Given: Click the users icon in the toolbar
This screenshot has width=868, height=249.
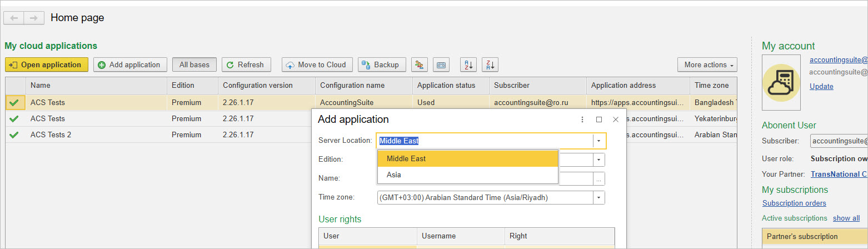Looking at the screenshot, I should coord(419,65).
